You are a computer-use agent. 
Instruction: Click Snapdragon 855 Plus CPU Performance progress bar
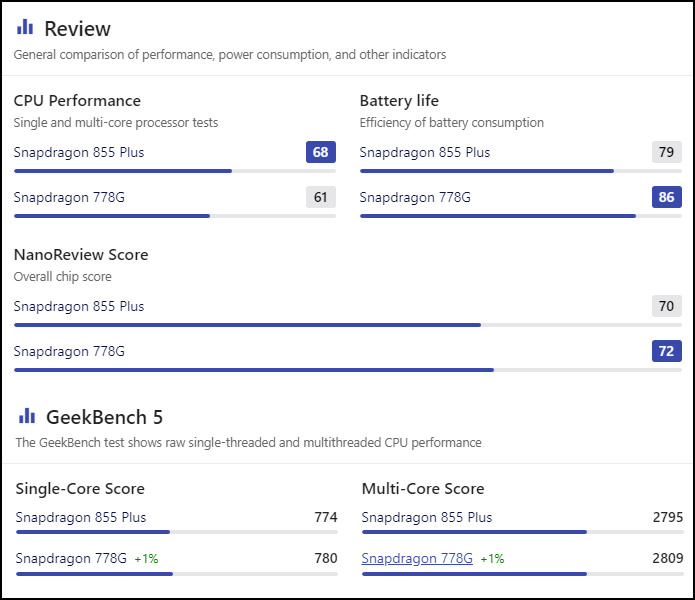(x=175, y=171)
